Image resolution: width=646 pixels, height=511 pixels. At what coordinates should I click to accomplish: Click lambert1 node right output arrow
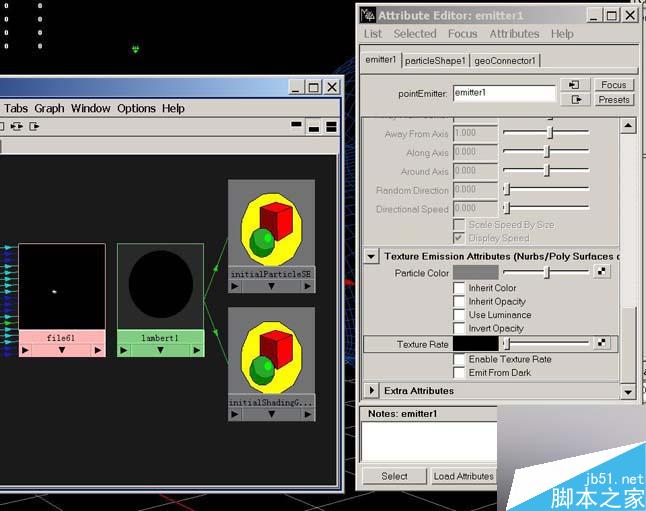point(197,350)
